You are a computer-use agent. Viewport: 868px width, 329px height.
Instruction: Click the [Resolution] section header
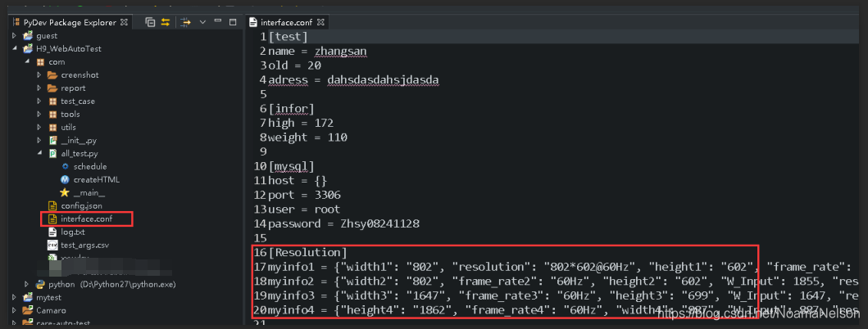point(307,253)
